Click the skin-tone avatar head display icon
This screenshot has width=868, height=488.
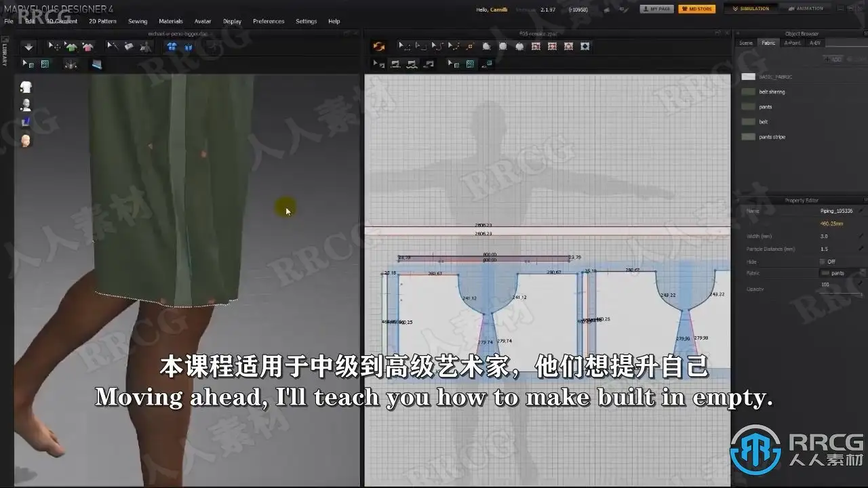[26, 140]
